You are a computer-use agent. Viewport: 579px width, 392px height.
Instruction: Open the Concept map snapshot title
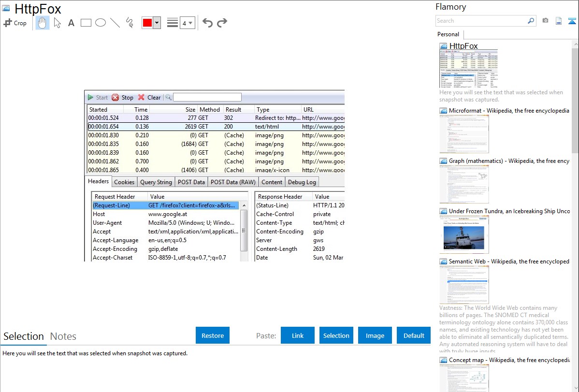tap(509, 360)
